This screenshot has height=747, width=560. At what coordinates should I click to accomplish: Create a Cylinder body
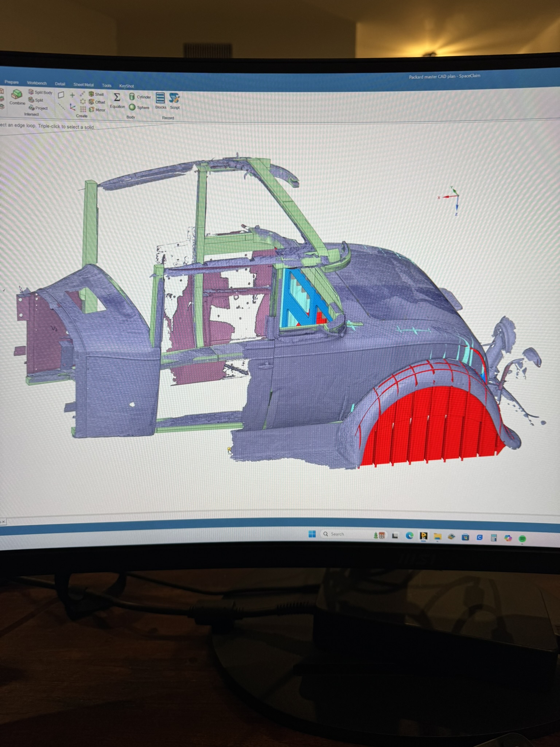click(x=140, y=97)
